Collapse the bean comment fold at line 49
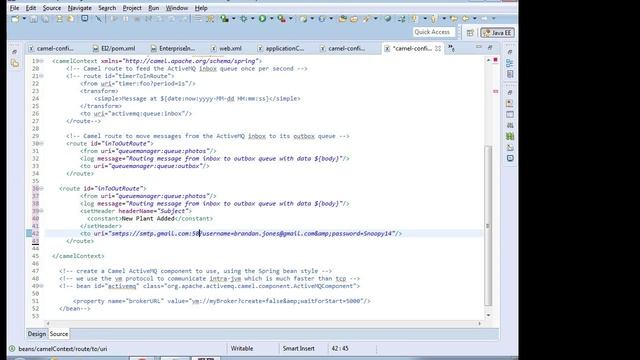 (42, 286)
